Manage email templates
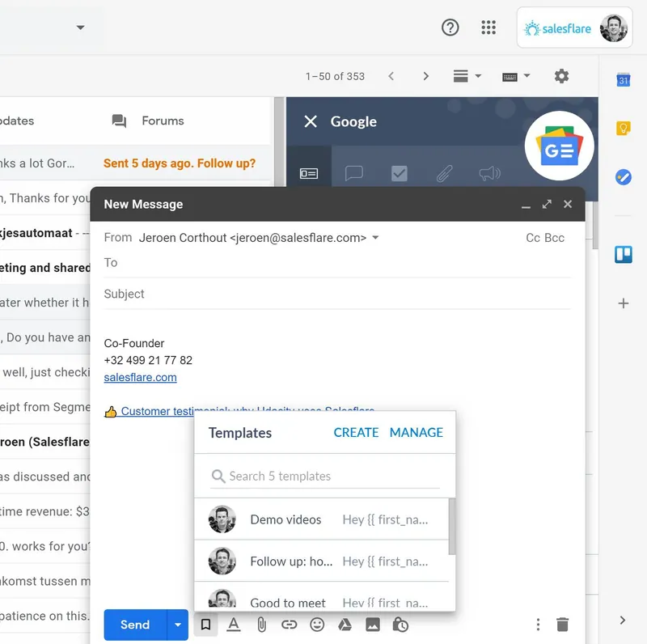The width and height of the screenshot is (647, 644). pyautogui.click(x=416, y=432)
